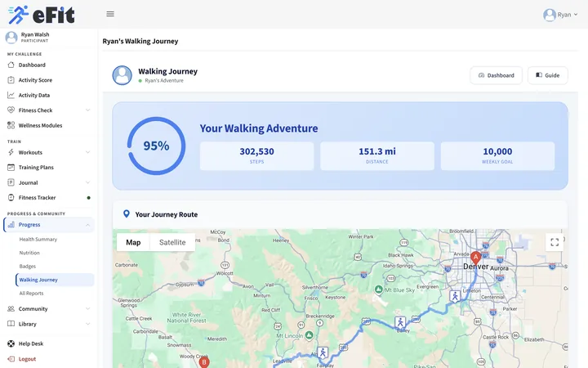Click the Training Plans calendar icon
The image size is (588, 368).
click(x=11, y=167)
